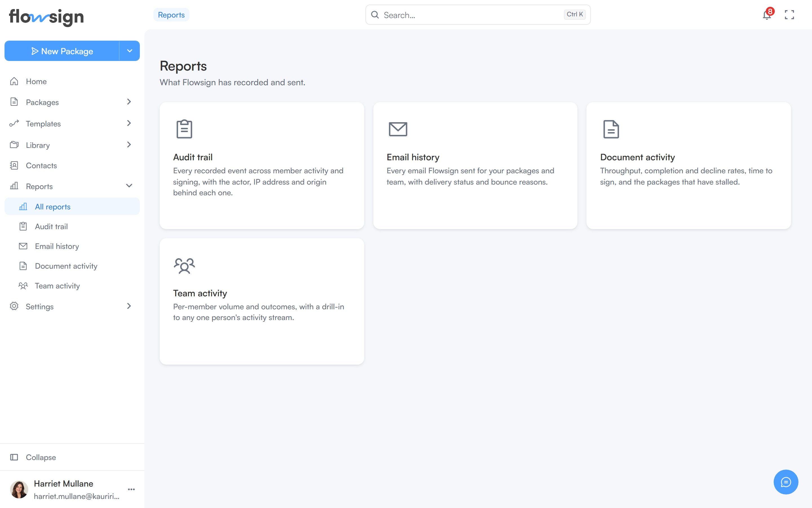Open the Email history report card title

413,157
